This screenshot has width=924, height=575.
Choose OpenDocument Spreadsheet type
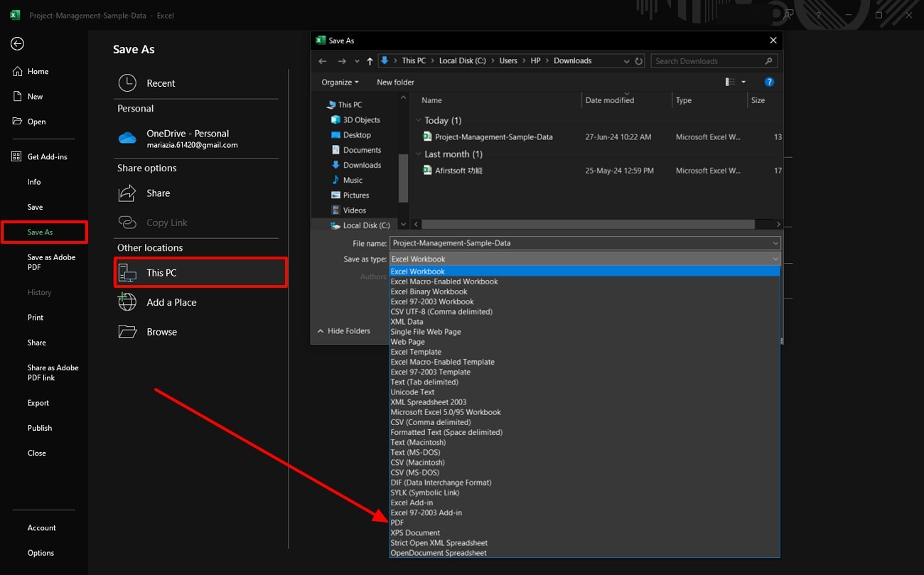point(584,553)
